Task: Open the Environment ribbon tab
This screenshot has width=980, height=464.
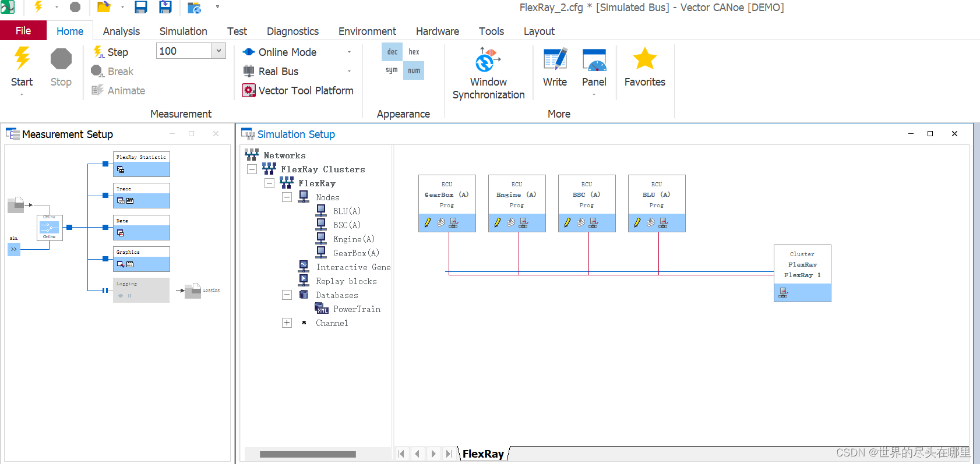Action: tap(367, 31)
